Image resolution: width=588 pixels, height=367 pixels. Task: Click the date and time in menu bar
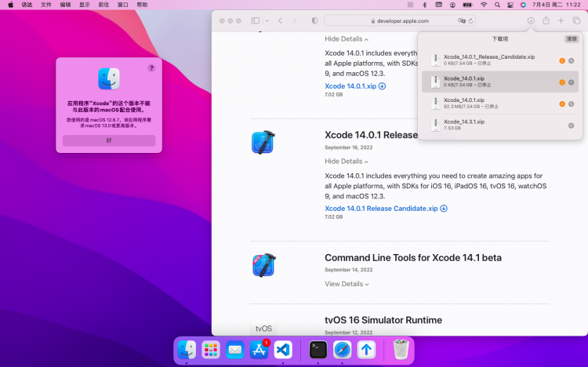pyautogui.click(x=556, y=5)
